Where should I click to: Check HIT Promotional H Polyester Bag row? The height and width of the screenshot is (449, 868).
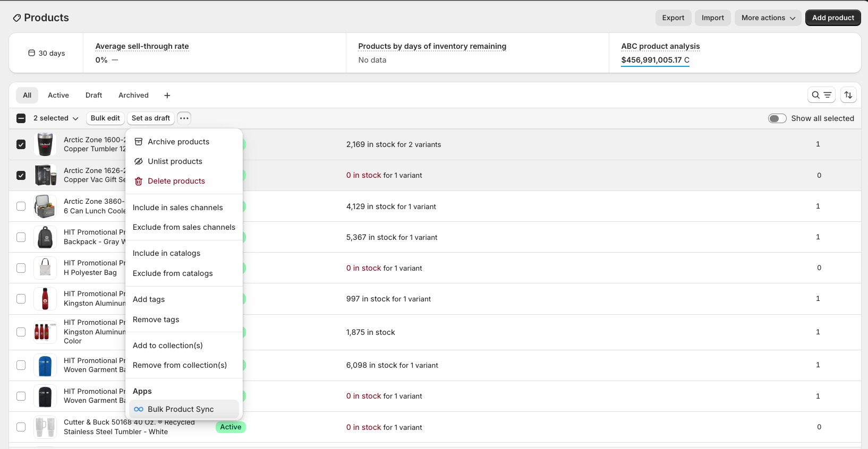click(21, 267)
